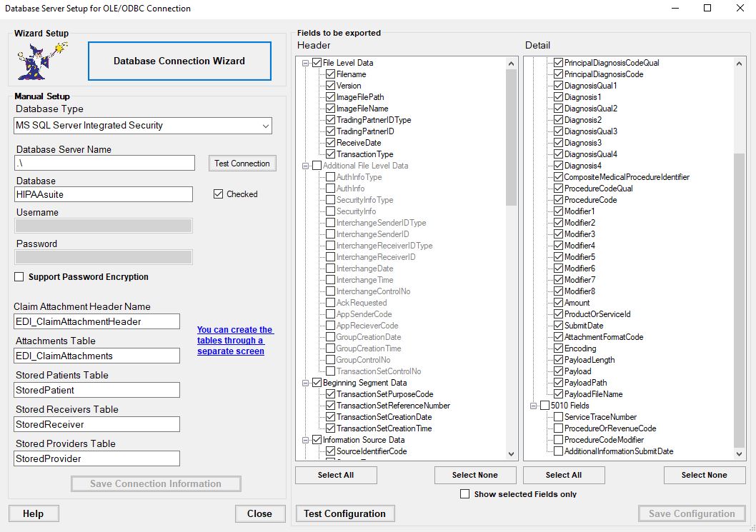The height and width of the screenshot is (532, 756).
Task: Click the Detail list scroll up arrow
Action: (739, 63)
